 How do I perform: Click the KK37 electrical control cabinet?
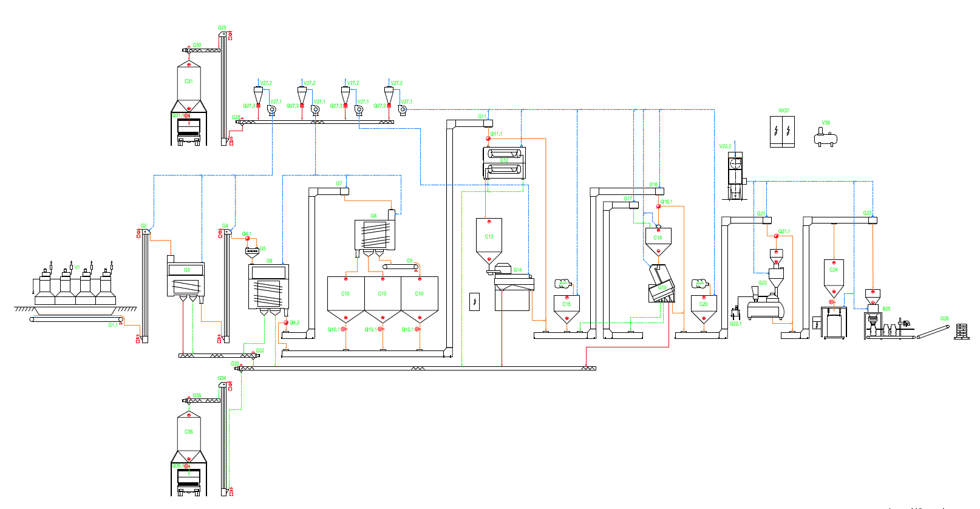point(781,132)
